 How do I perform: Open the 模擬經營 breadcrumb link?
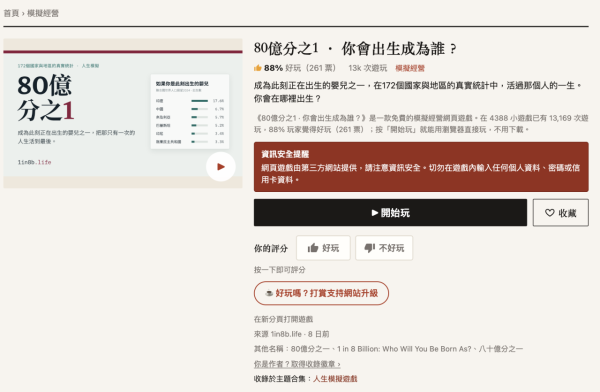click(43, 13)
